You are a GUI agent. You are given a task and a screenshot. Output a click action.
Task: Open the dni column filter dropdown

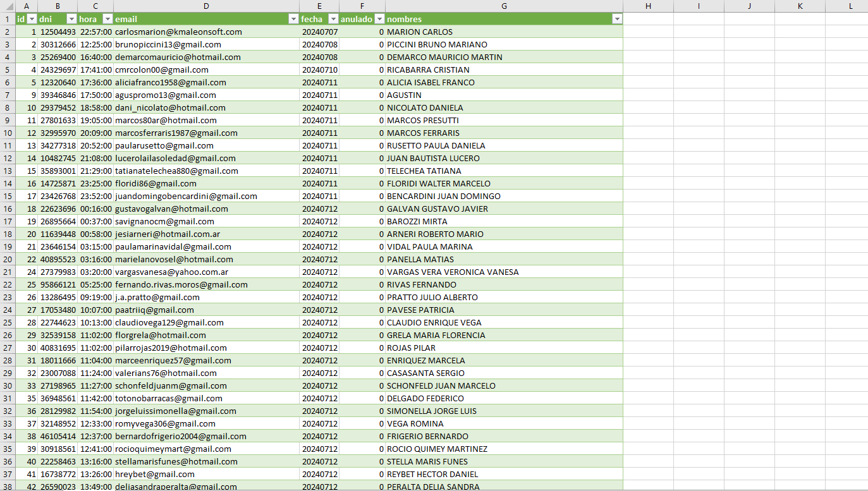pos(71,19)
